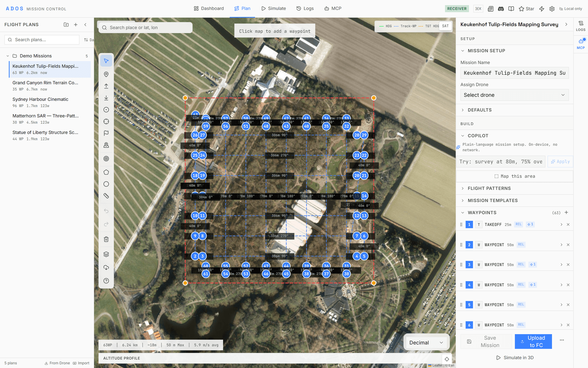
Task: Click Upload to FC button
Action: (x=533, y=342)
